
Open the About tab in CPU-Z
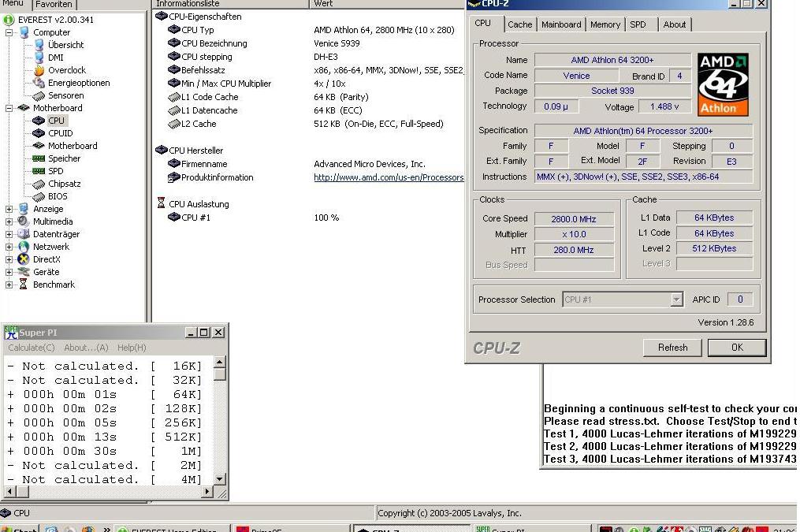tap(675, 24)
